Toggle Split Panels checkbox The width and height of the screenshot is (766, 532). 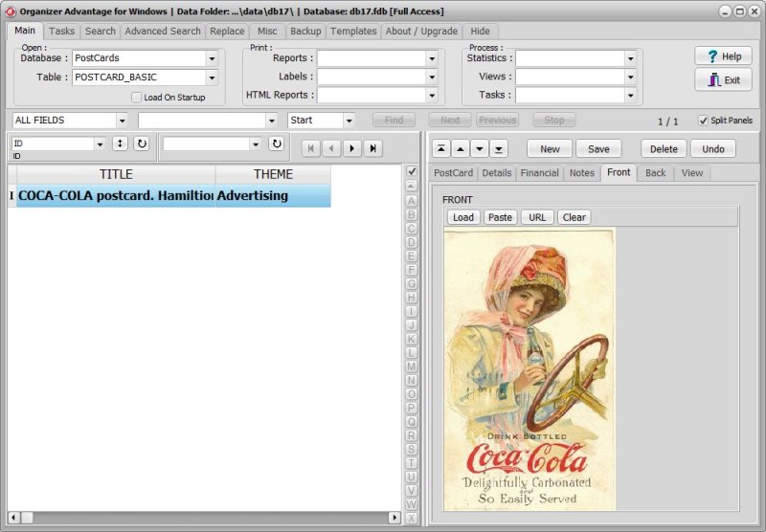coord(703,120)
